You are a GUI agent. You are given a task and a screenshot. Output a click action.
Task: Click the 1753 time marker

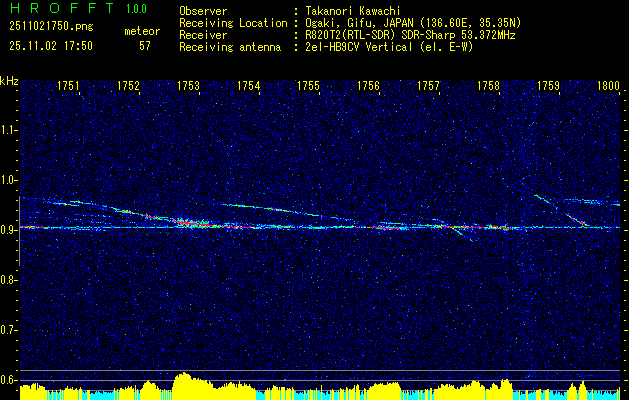(x=189, y=85)
